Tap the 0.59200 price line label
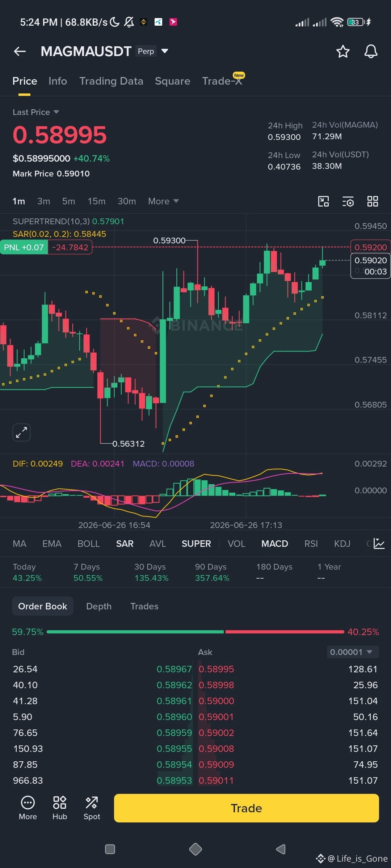 click(370, 247)
